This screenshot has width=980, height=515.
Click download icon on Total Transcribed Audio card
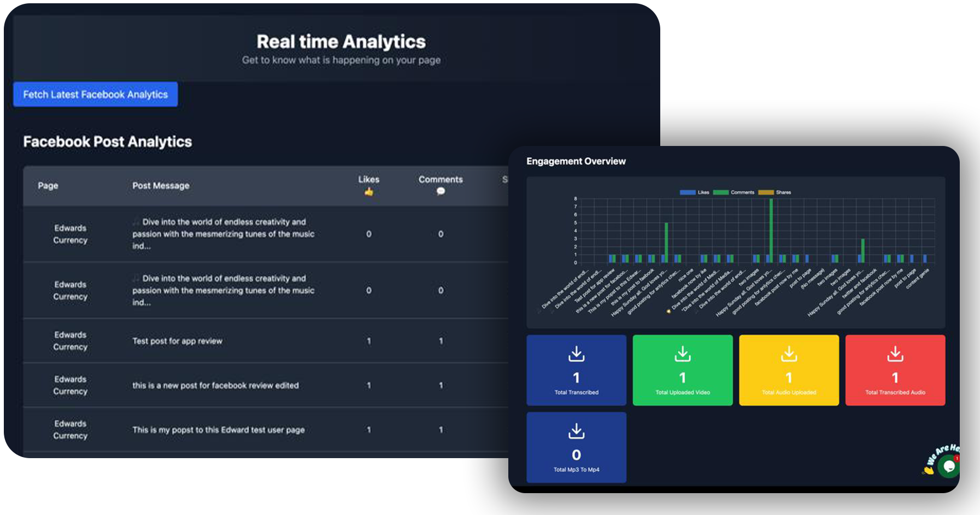pyautogui.click(x=895, y=354)
